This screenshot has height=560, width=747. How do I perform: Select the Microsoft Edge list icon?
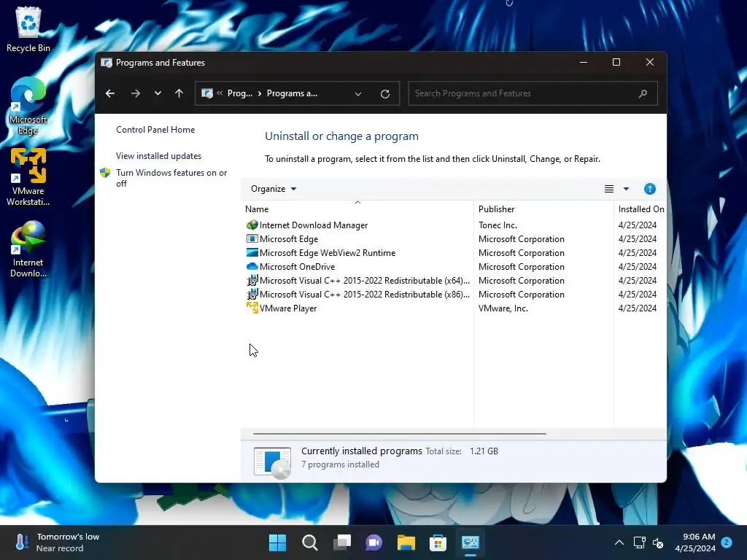pos(252,238)
